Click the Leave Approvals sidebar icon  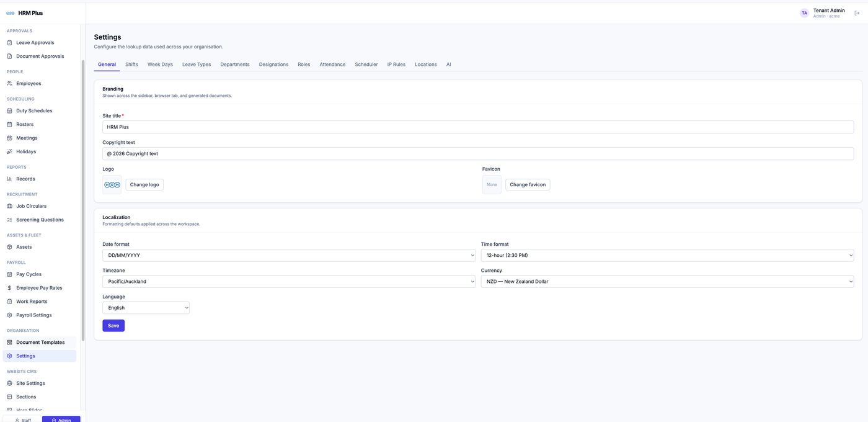pos(9,43)
